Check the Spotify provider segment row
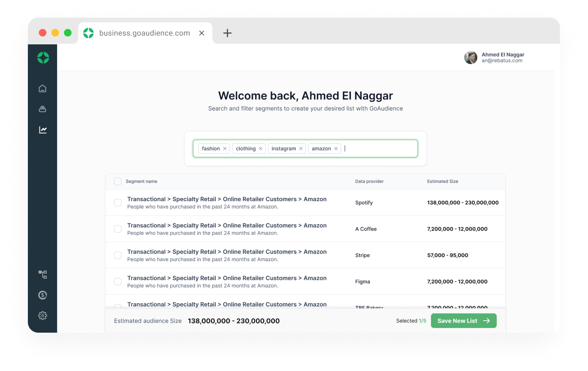This screenshot has height=371, width=588. (118, 203)
